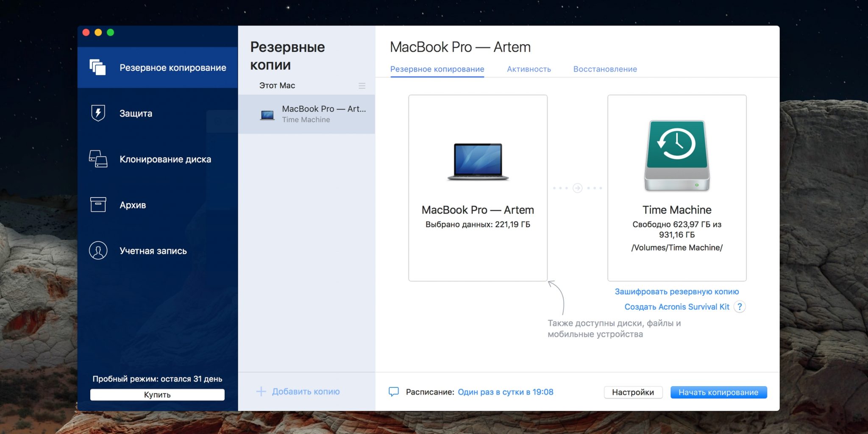Select the Защита menu label
The height and width of the screenshot is (434, 868).
point(136,114)
